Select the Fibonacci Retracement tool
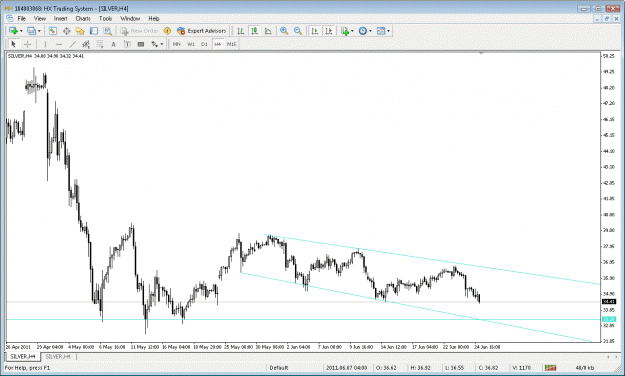The image size is (625, 376). [x=100, y=44]
